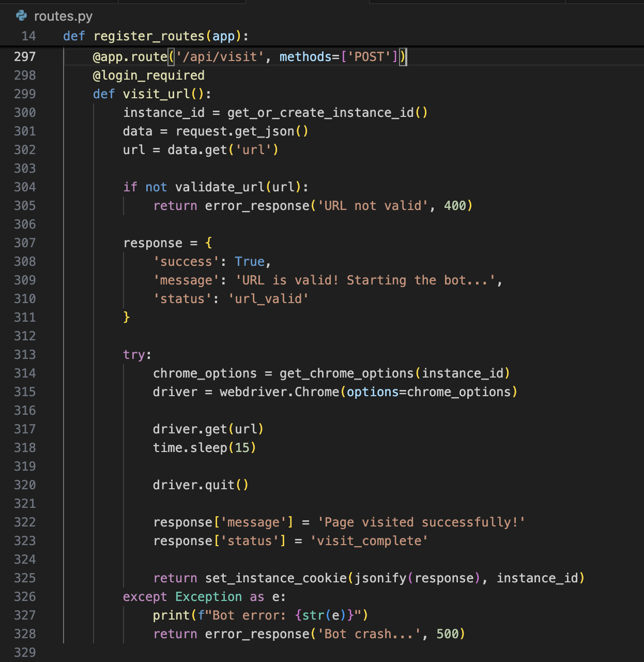The width and height of the screenshot is (644, 662).
Task: Click line number 313 in the gutter
Action: pos(25,355)
